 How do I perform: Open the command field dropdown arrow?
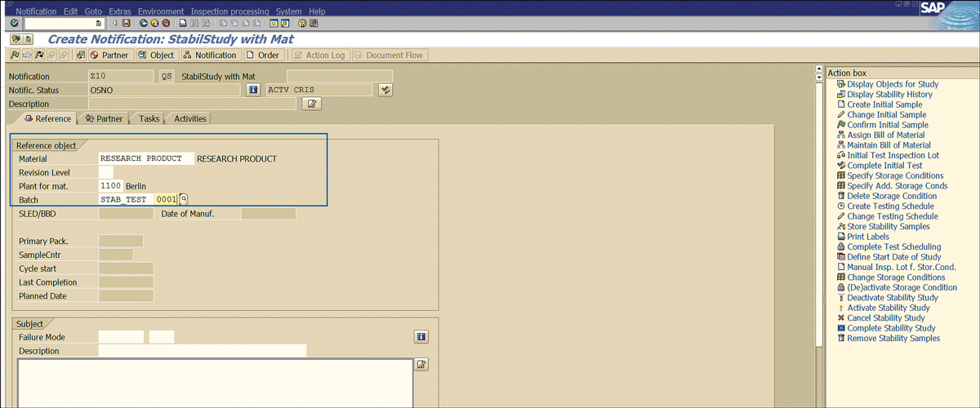[98, 23]
